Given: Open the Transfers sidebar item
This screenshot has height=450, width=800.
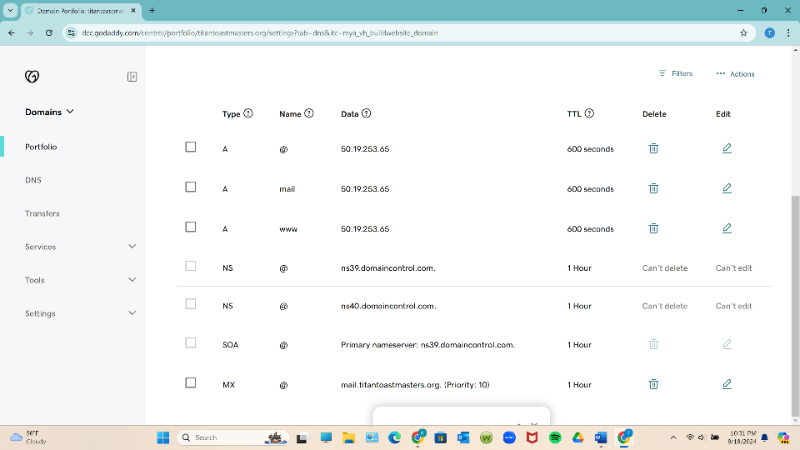Looking at the screenshot, I should click(x=42, y=213).
